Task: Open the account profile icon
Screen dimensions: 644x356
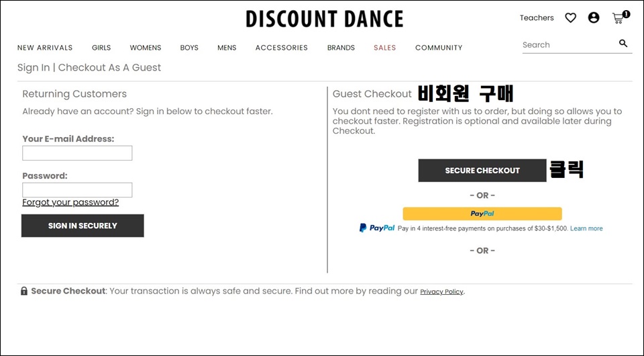Action: click(594, 17)
